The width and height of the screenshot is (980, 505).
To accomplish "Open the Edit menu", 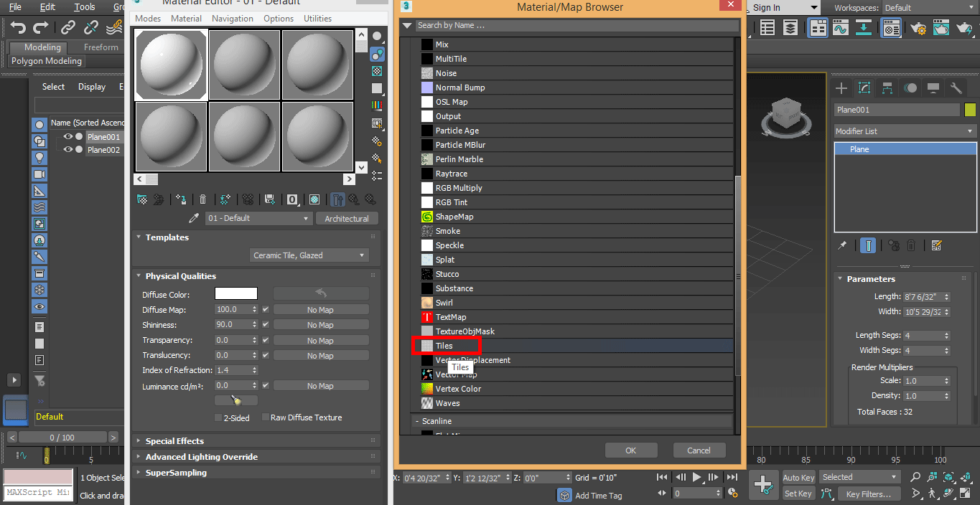I will [47, 7].
